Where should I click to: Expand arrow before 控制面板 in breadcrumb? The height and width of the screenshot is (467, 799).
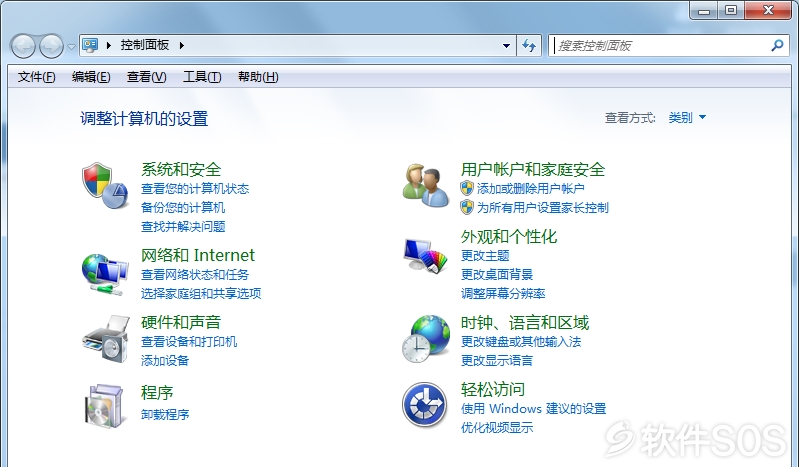click(109, 45)
